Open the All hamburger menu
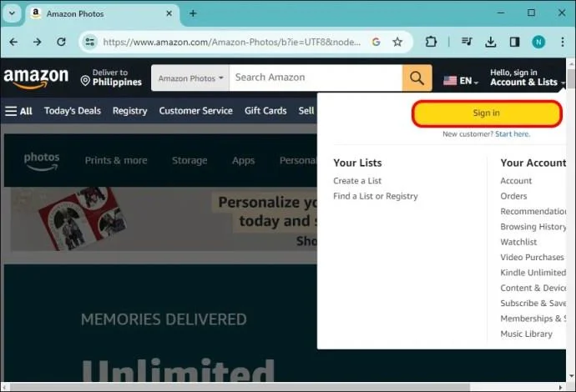Image resolution: width=576 pixels, height=392 pixels. point(18,111)
